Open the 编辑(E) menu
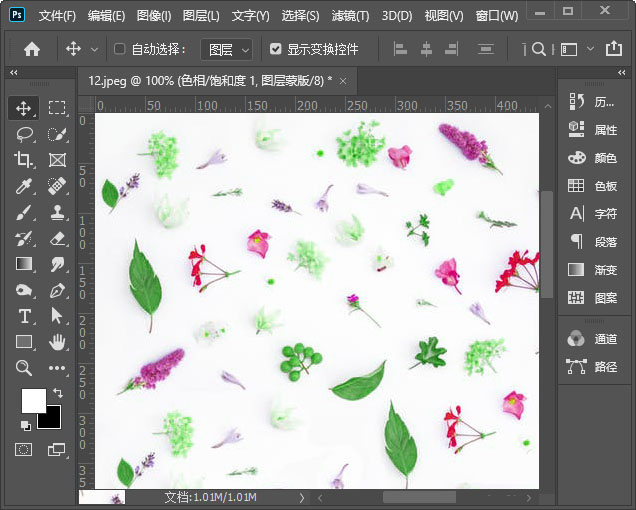This screenshot has height=510, width=636. tap(106, 16)
